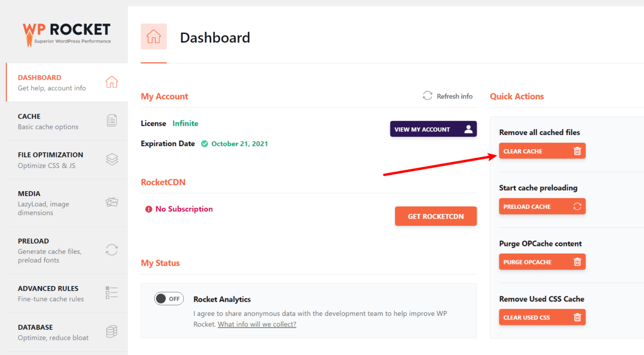Screen dimensions: 644x355
Task: Click the Purge OPCache button
Action: tap(542, 262)
